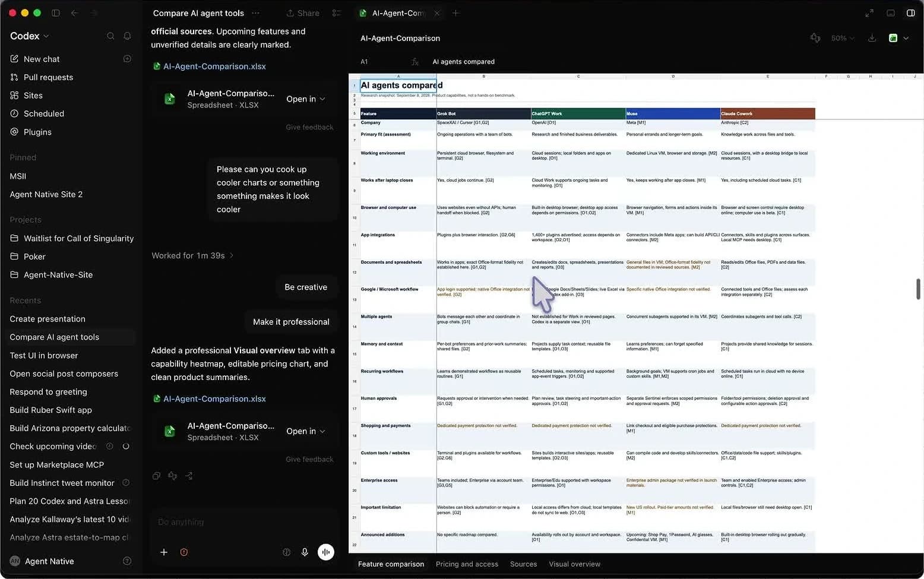Open the notifications bell icon
This screenshot has width=924, height=579.
click(x=127, y=36)
